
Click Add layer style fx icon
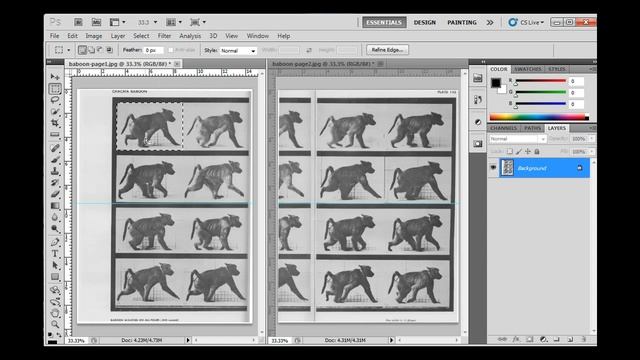point(516,339)
